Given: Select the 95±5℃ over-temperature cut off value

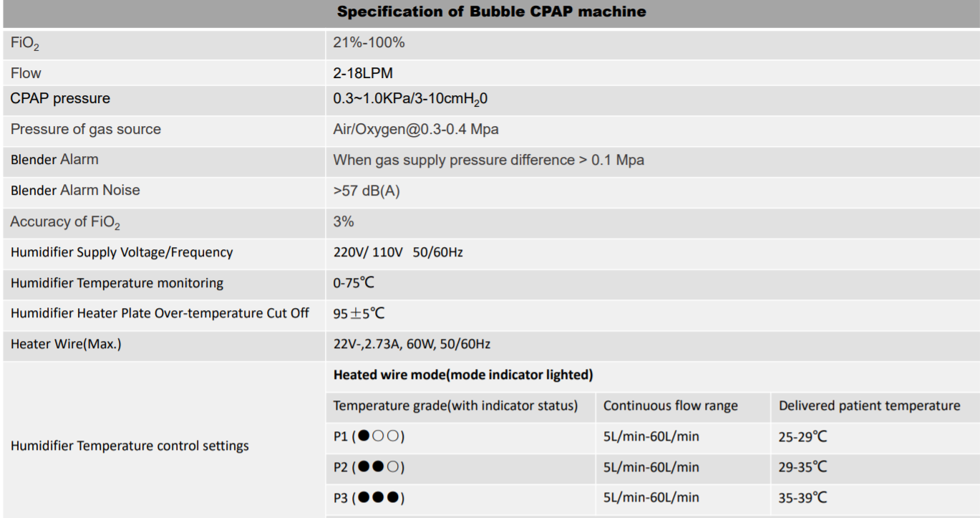Looking at the screenshot, I should 359,314.
